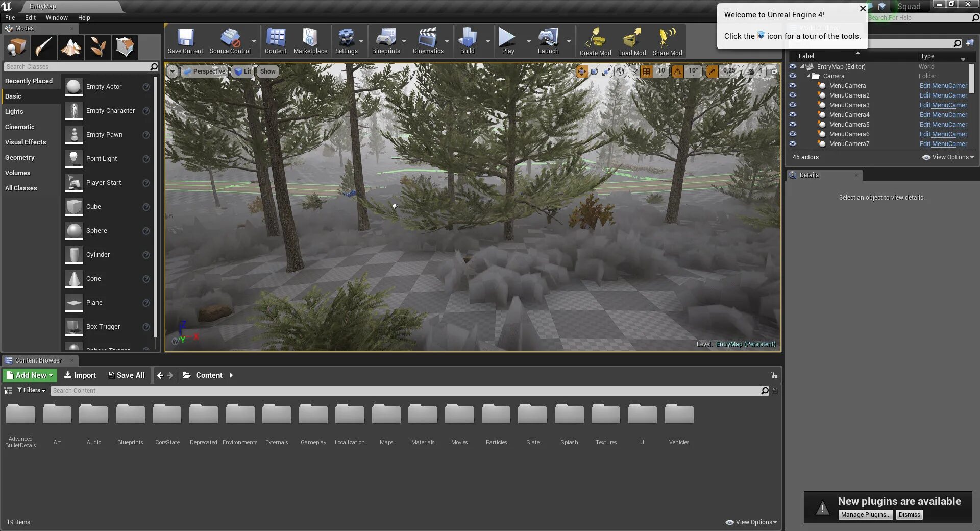Click the Save Current toolbar icon

[185, 41]
